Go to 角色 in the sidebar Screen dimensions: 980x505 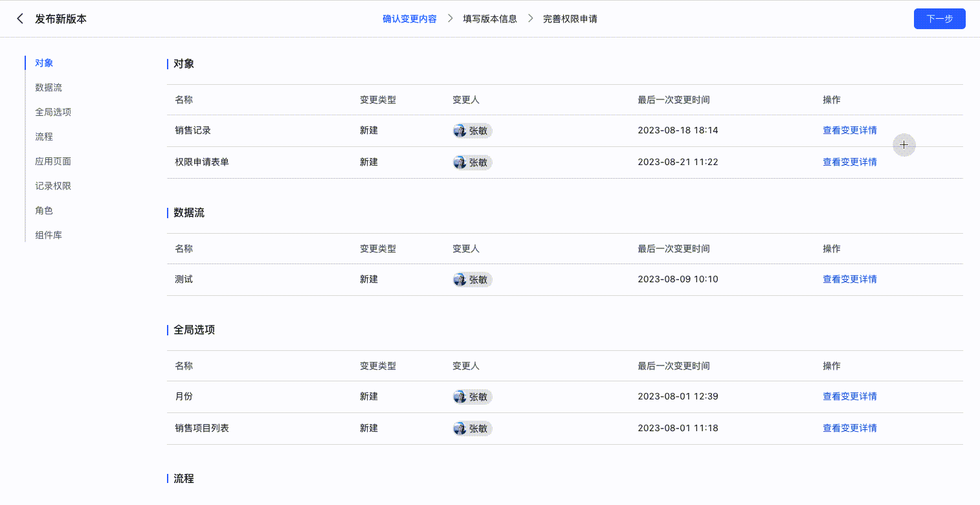tap(44, 210)
